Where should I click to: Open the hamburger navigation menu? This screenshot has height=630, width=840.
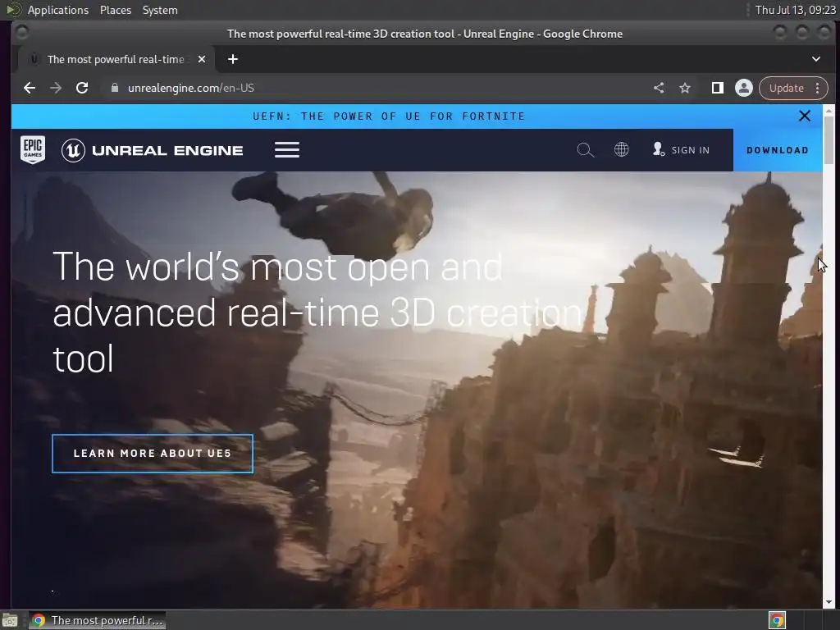coord(286,150)
